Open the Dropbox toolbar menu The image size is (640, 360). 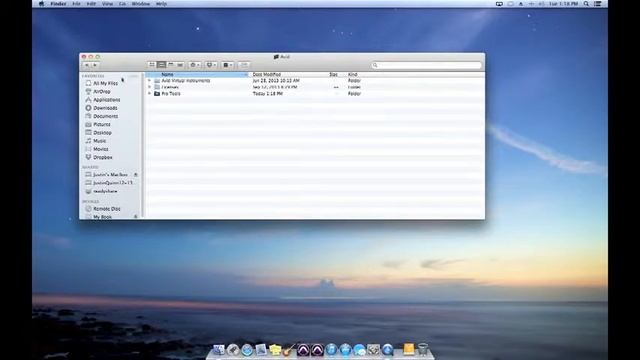[x=211, y=65]
